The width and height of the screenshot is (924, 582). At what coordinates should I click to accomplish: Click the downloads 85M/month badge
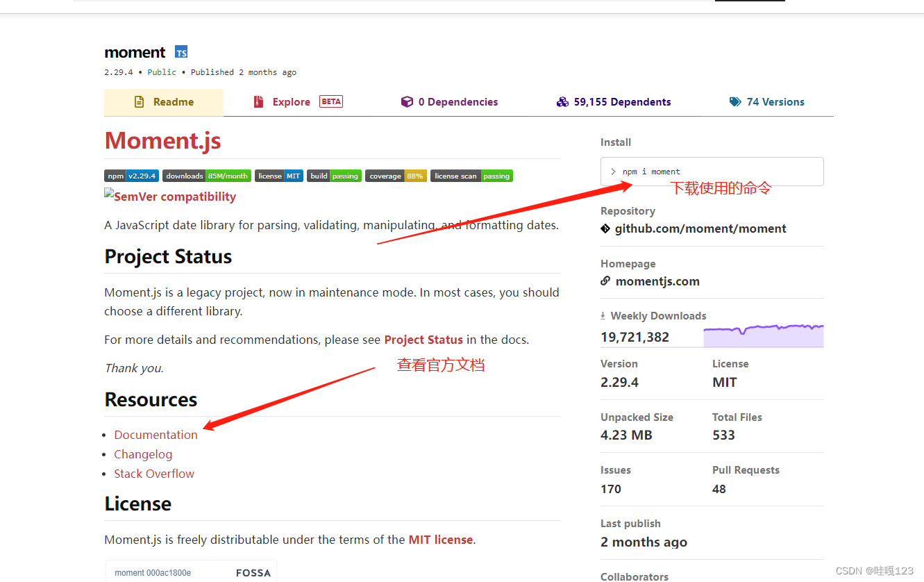[x=206, y=176]
